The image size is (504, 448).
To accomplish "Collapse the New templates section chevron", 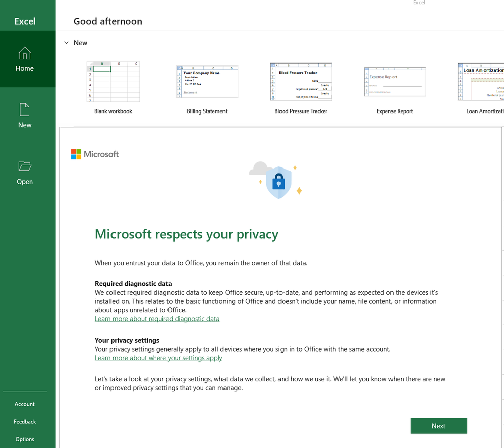I will (66, 43).
